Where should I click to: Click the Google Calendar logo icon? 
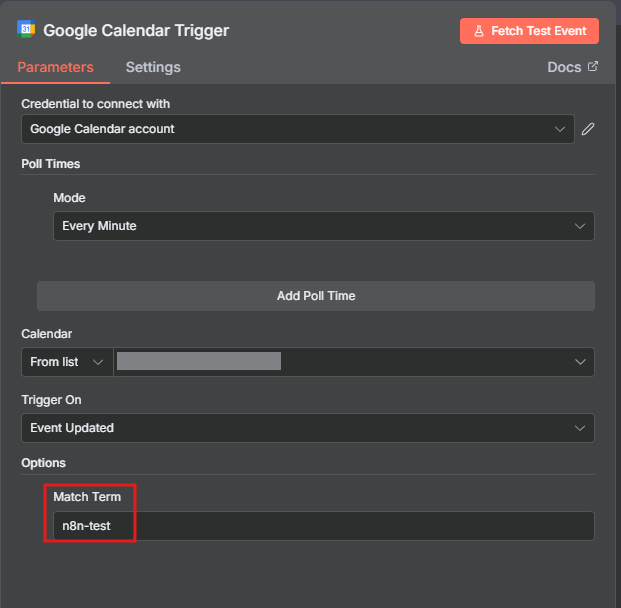[26, 29]
